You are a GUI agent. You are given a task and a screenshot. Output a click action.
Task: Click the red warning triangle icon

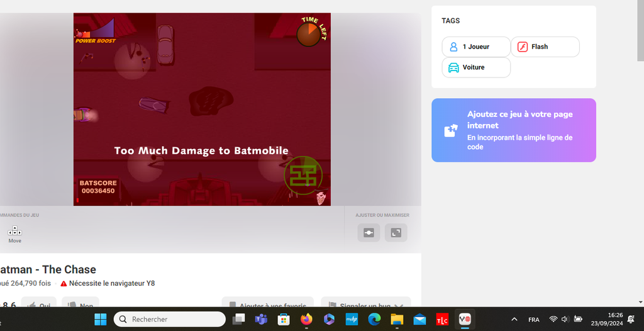pos(64,283)
